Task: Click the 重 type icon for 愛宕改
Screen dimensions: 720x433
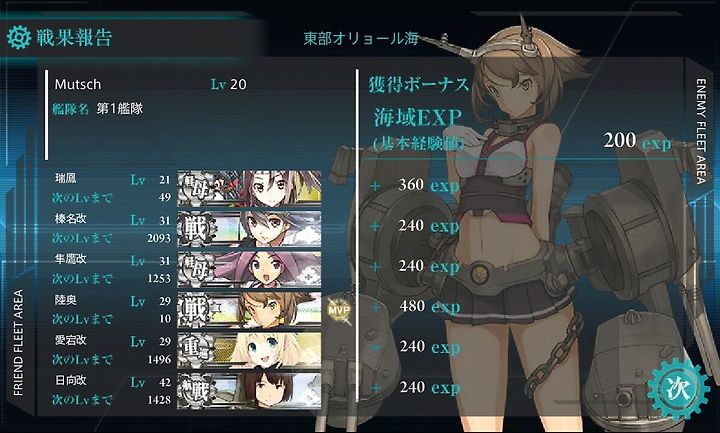Action: click(196, 350)
